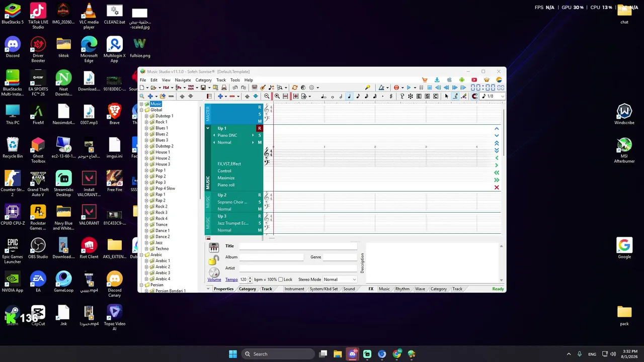Open the metronome tool
The width and height of the screenshot is (644, 362).
(x=381, y=87)
